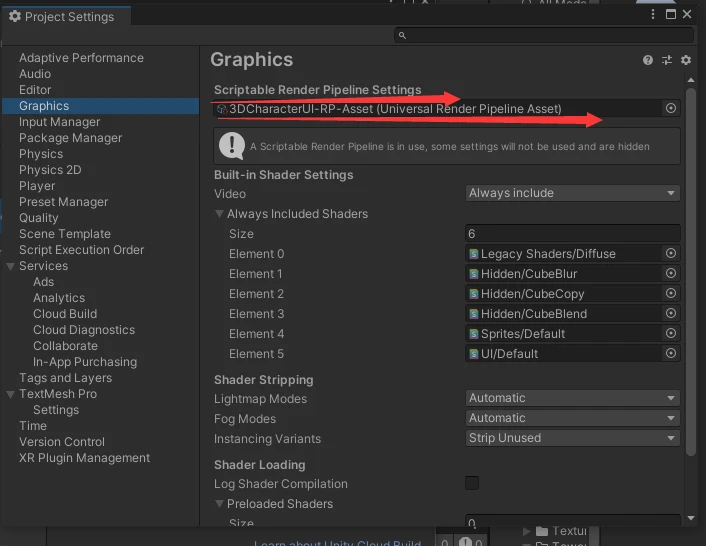Collapse the Preloaded Shaders list

[220, 504]
